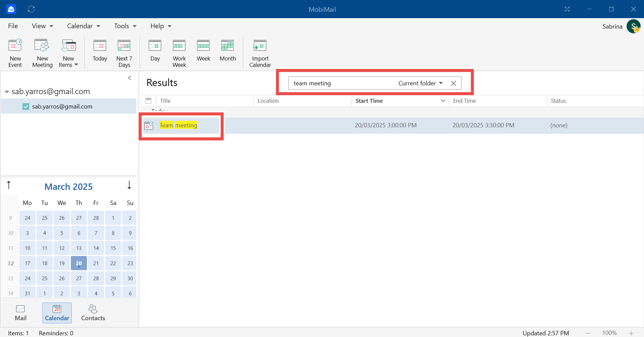
Task: Sort results by Location column
Action: pos(302,101)
